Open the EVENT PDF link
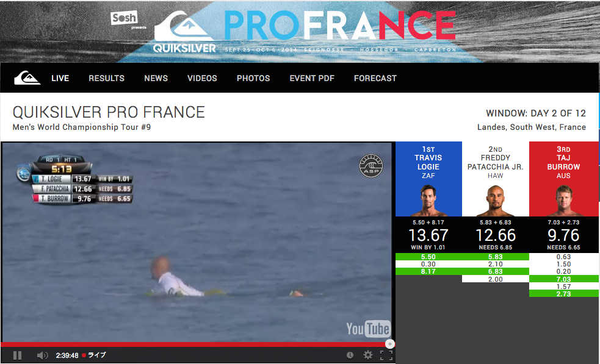 tap(312, 78)
